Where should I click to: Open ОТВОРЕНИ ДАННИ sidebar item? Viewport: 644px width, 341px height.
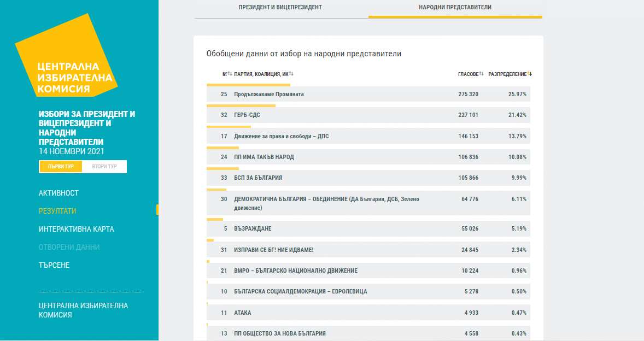[69, 247]
